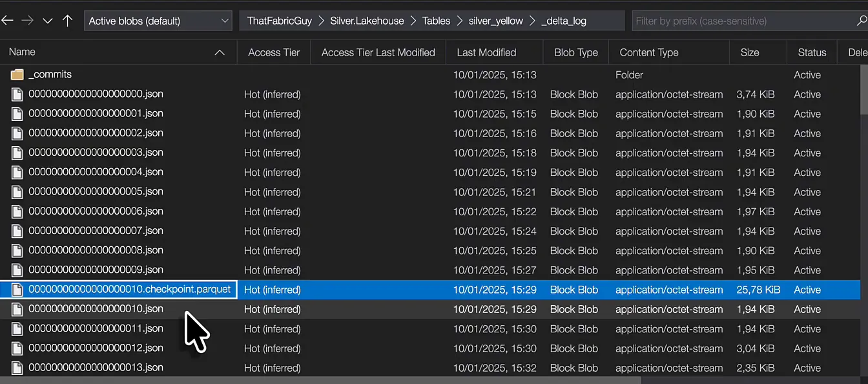Click file icon of 00000000000000000010.json

point(17,309)
